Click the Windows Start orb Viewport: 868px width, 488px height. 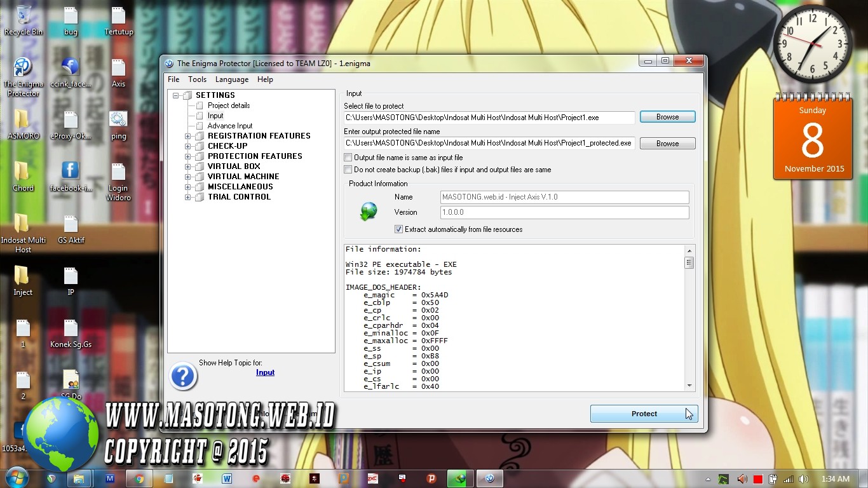pyautogui.click(x=17, y=478)
